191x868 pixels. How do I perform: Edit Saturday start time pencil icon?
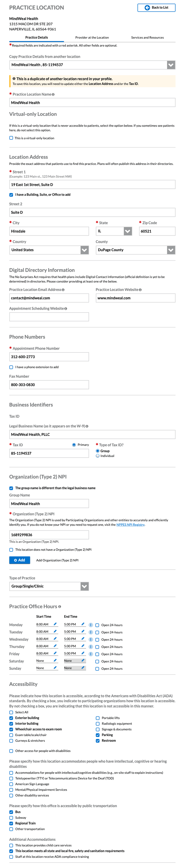(x=55, y=660)
